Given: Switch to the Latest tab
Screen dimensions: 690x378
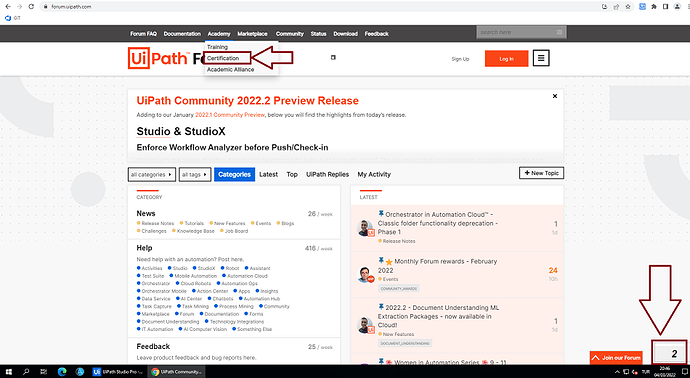Looking at the screenshot, I should coord(268,174).
